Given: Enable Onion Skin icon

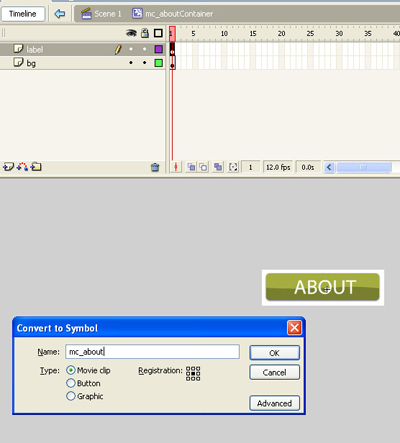Looking at the screenshot, I should pos(191,167).
